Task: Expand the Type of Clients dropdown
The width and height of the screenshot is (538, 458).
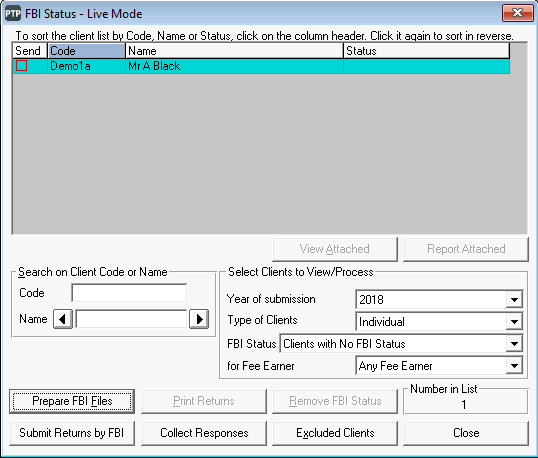Action: [514, 321]
